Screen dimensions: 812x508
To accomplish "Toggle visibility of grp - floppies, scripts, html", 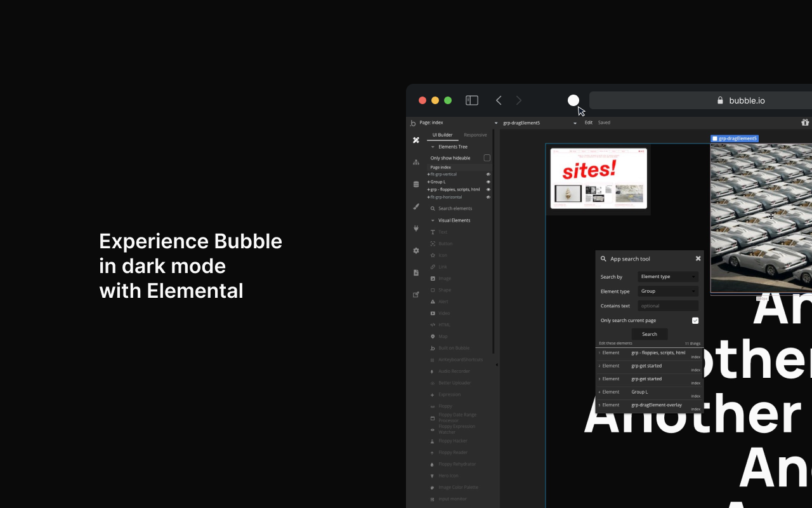I will click(488, 189).
